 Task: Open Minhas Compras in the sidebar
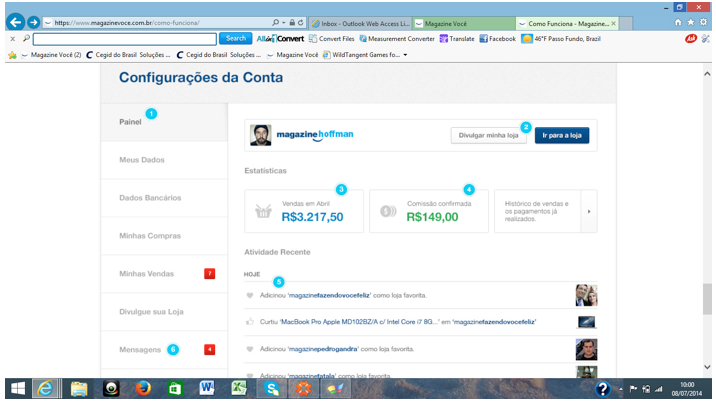pos(164,236)
